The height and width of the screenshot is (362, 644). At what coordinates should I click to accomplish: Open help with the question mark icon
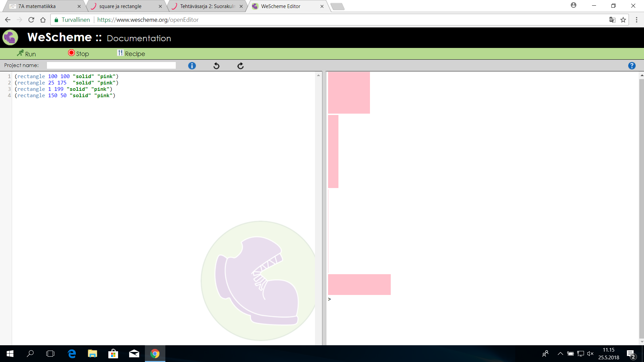[x=632, y=66]
